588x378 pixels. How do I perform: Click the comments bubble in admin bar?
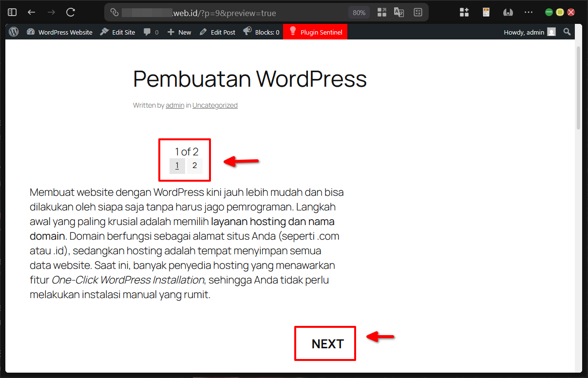pos(148,32)
